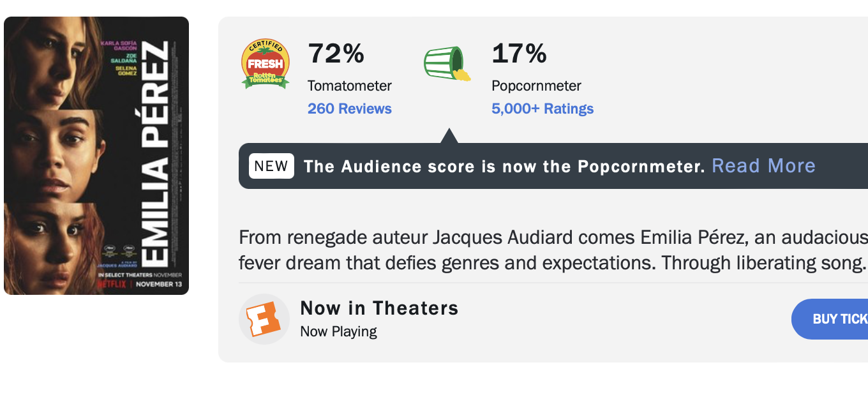This screenshot has height=397, width=868.
Task: Click the banner's pointer arrow under Popcornmeter
Action: tap(449, 136)
